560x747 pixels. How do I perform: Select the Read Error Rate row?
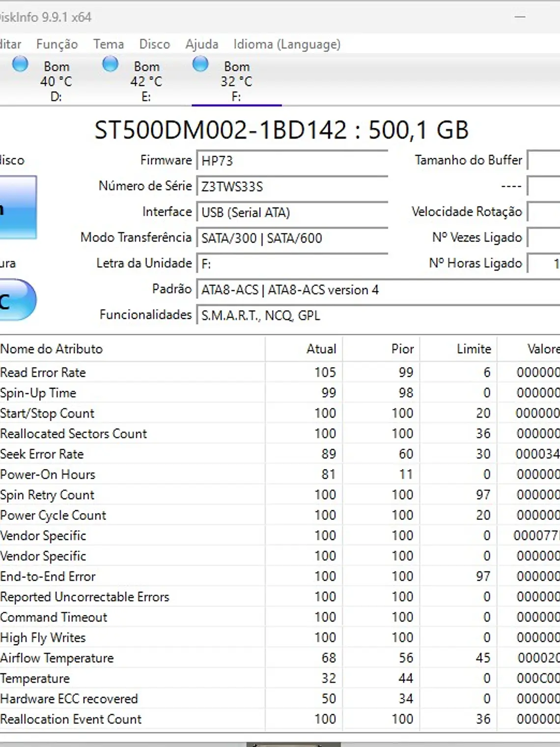pyautogui.click(x=280, y=373)
